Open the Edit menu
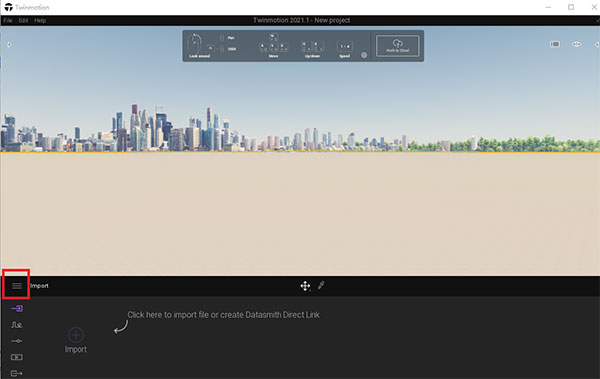Viewport: 600px width, 379px height. [23, 20]
